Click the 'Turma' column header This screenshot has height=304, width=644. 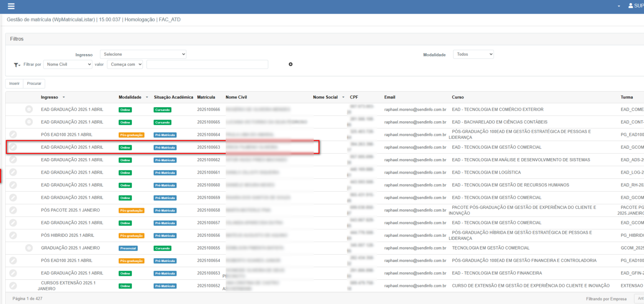tap(627, 97)
